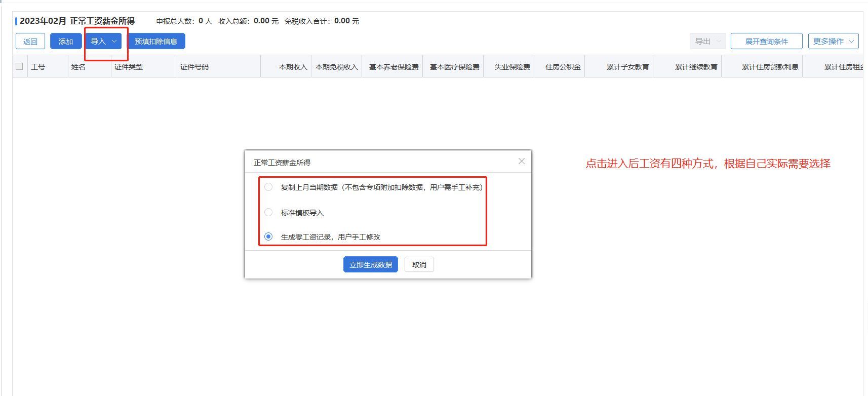Expand the 更多操作 dropdown
Screen dimensions: 868x396
pos(833,41)
